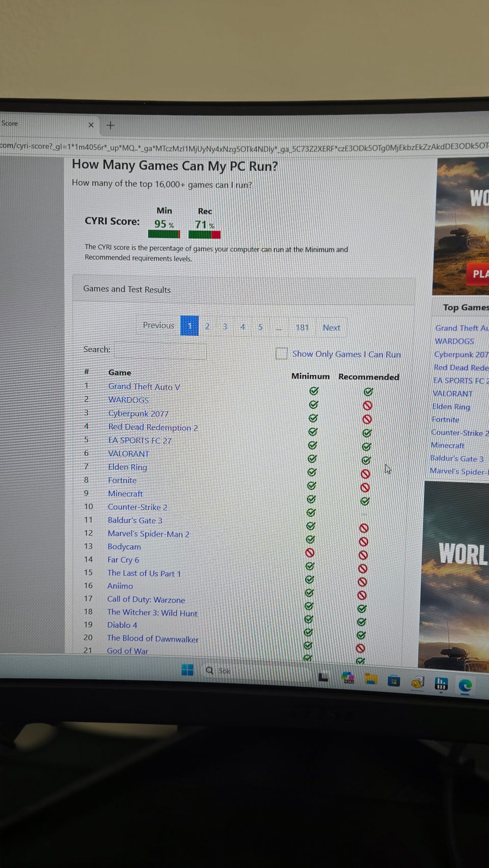Click the browser address bar URL

click(x=244, y=146)
